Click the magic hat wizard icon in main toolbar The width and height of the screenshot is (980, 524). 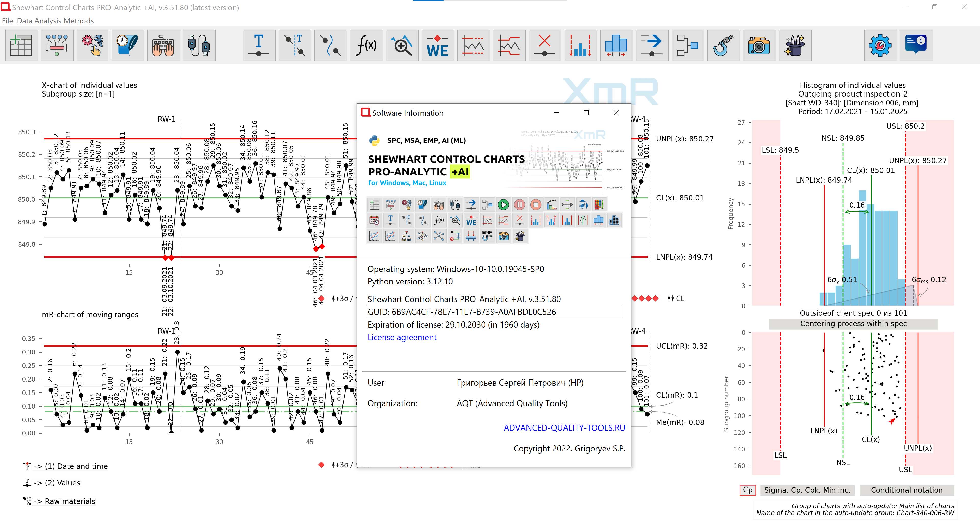point(795,46)
